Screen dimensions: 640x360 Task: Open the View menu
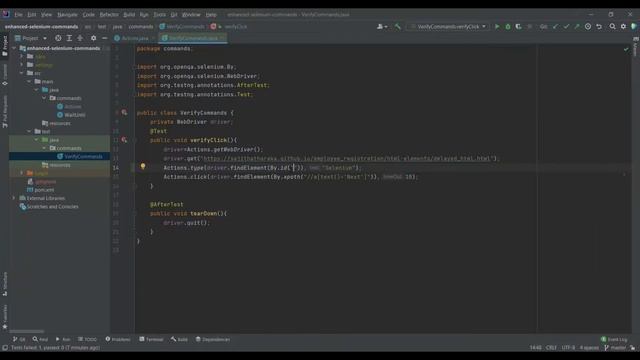(x=46, y=15)
